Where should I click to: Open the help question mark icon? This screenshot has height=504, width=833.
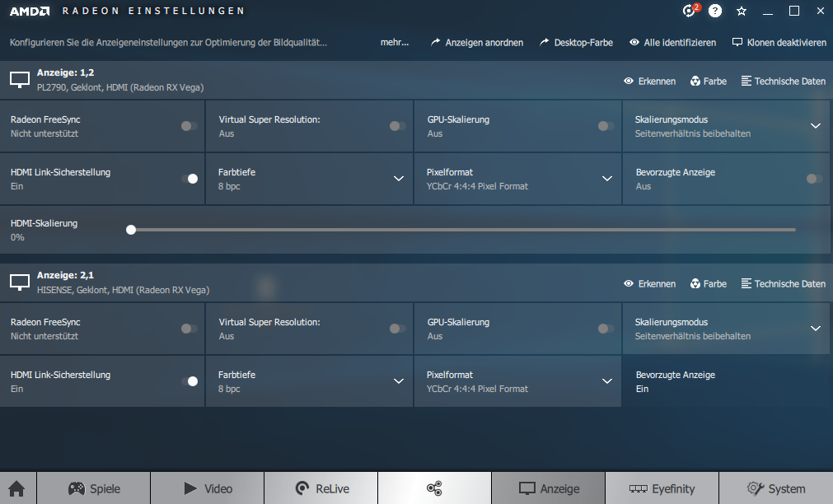point(715,11)
